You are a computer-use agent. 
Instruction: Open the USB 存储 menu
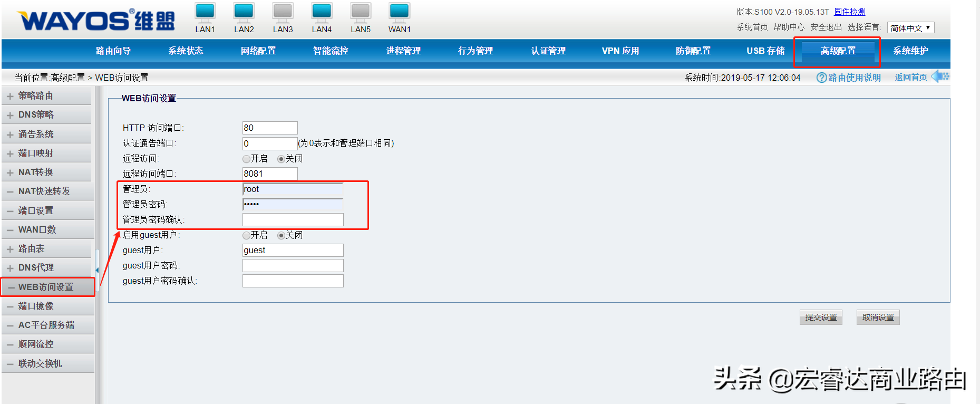tap(765, 51)
